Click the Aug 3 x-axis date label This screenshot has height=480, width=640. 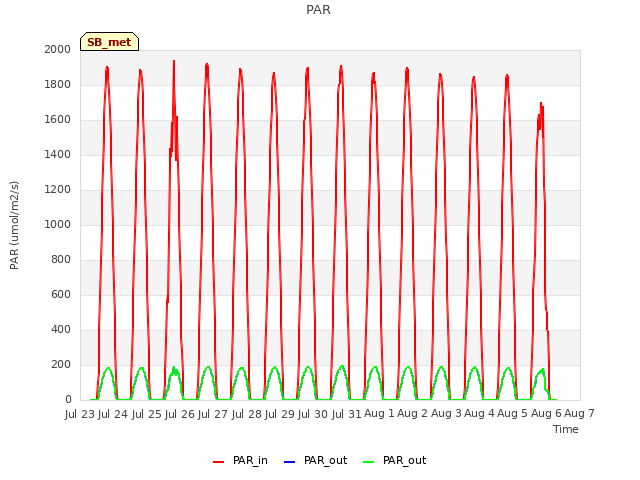446,414
